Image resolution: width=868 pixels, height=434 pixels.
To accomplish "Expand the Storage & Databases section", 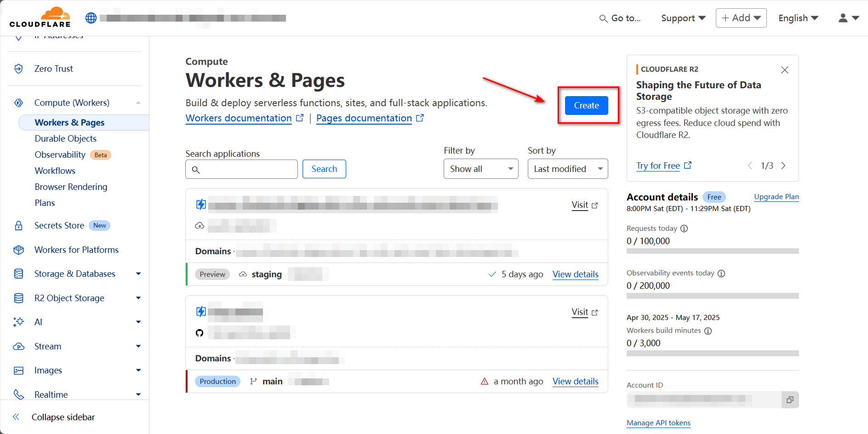I will point(138,274).
